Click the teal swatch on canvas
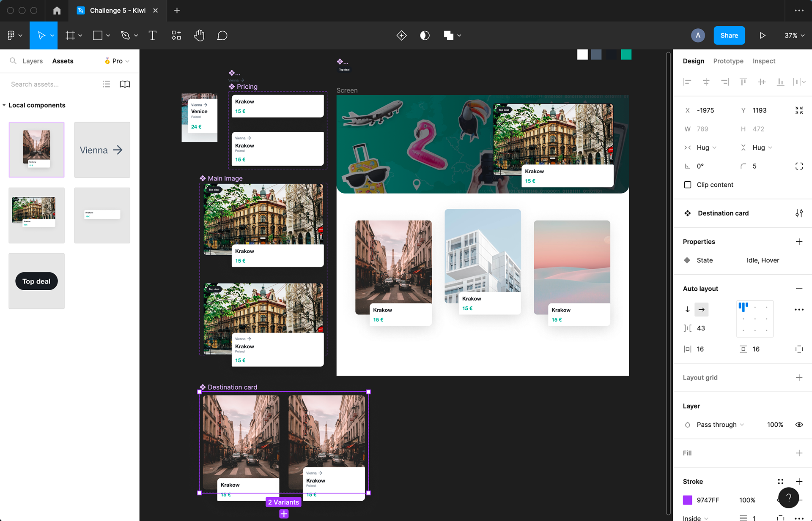This screenshot has width=812, height=521. point(626,55)
